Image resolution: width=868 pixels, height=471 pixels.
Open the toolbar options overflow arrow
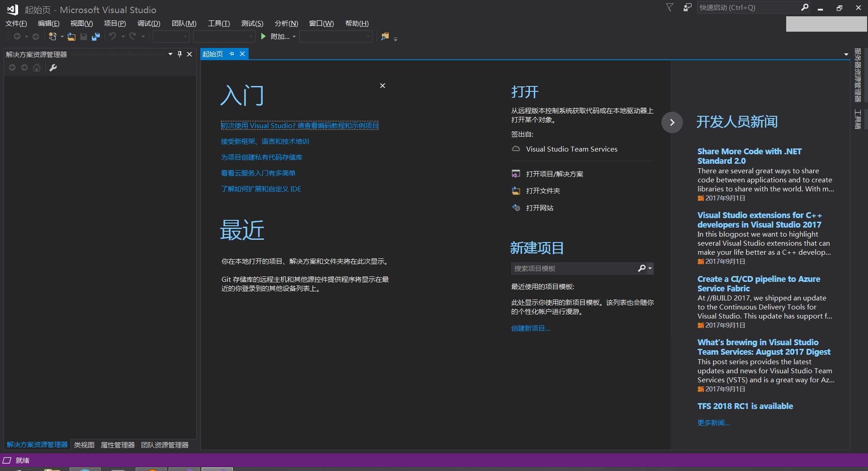[396, 39]
